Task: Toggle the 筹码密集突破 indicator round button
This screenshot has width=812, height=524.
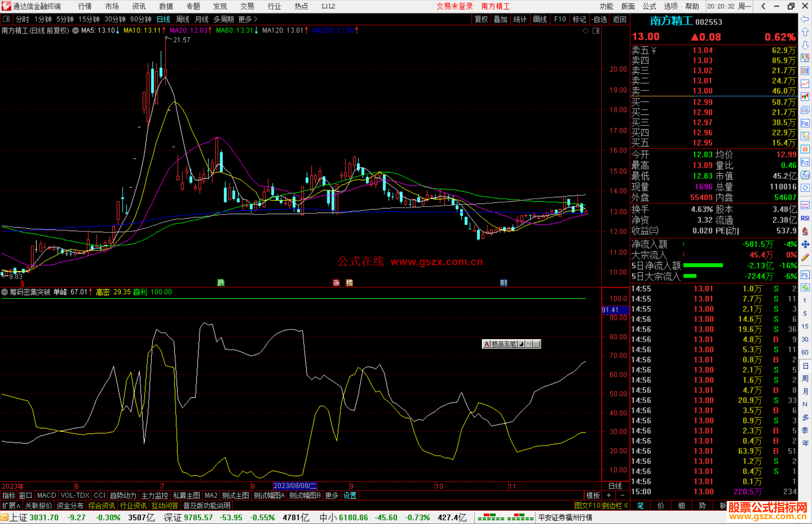Action: click(5, 292)
